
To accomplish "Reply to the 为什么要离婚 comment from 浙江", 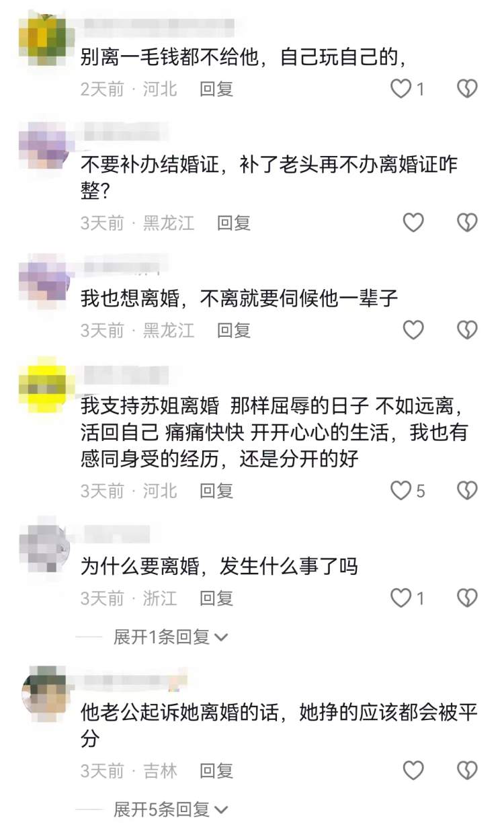I will tap(216, 598).
